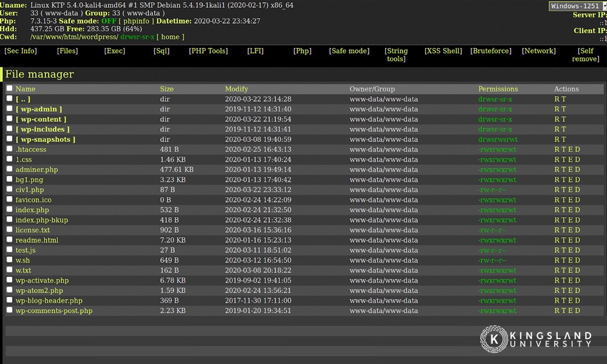Open the wp-content directory

41,119
